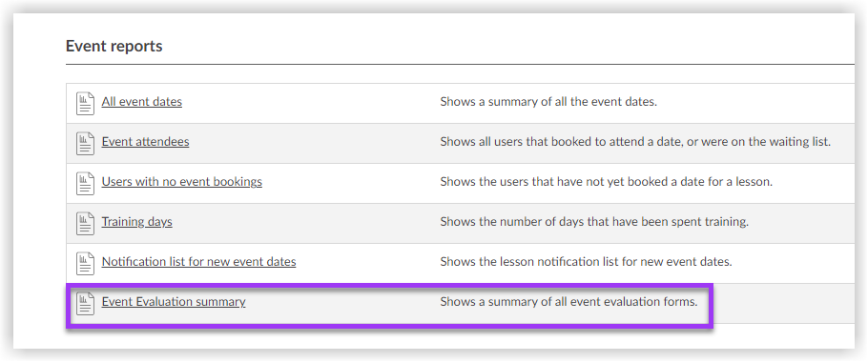The height and width of the screenshot is (362, 868).
Task: Click 'Shows the number of days that have been spent training.'
Action: (x=594, y=222)
